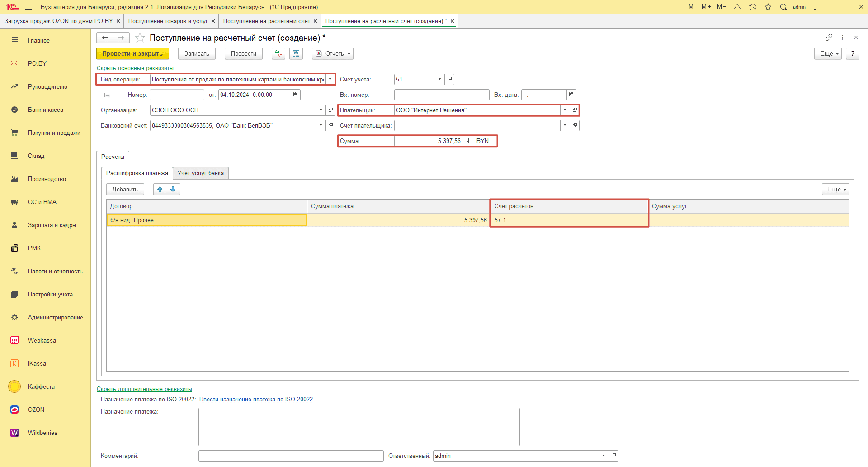This screenshot has width=868, height=467.
Task: Open the hamburger main menu icon
Action: coord(28,7)
